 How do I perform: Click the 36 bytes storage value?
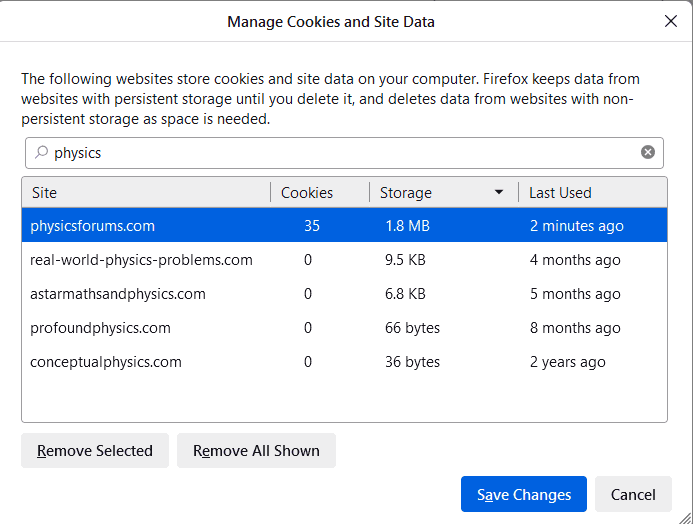[x=412, y=362]
